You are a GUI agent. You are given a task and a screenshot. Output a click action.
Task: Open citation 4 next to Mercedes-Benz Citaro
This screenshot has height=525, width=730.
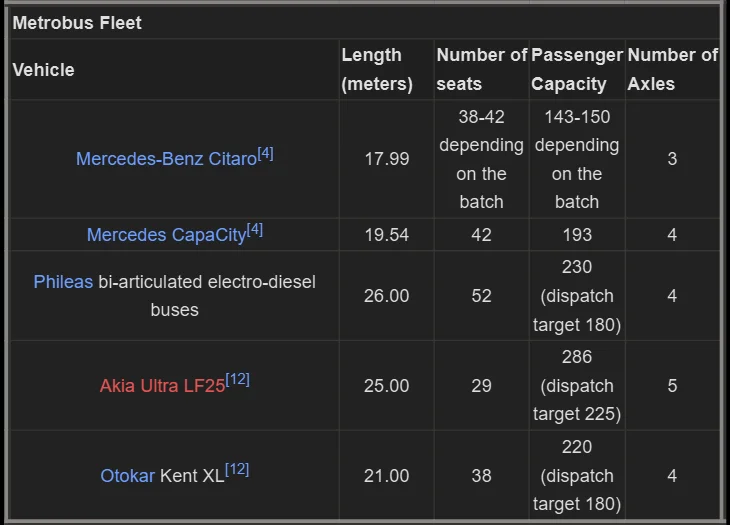coord(265,154)
